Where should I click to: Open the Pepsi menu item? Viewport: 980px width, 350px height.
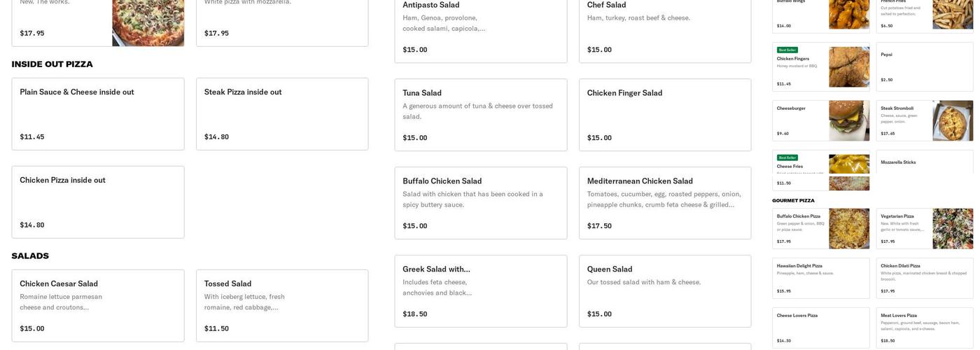tap(924, 66)
